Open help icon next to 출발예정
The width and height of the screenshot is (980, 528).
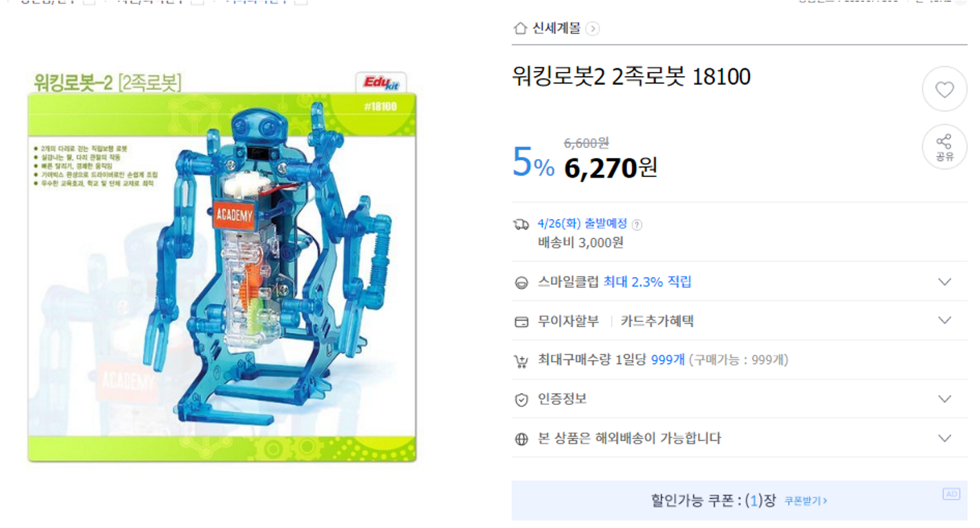[637, 224]
